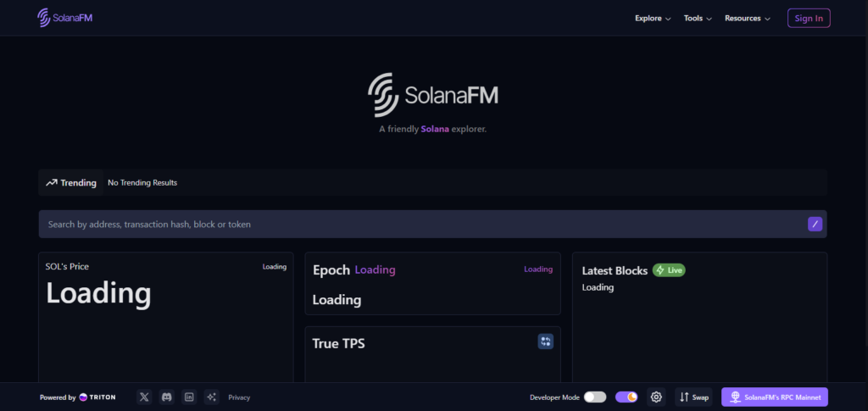The image size is (868, 411).
Task: Click the Sign In button
Action: click(809, 19)
